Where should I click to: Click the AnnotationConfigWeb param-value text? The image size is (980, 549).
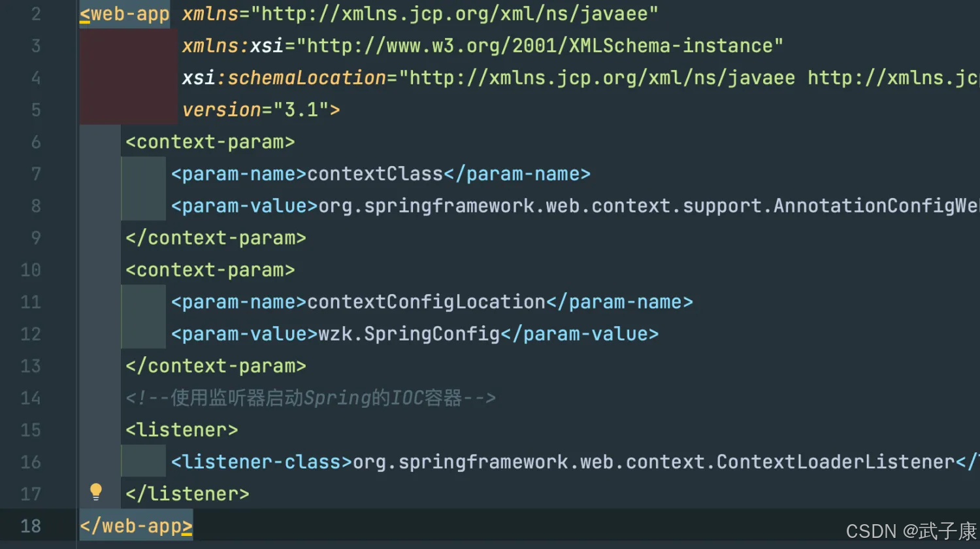click(x=649, y=206)
